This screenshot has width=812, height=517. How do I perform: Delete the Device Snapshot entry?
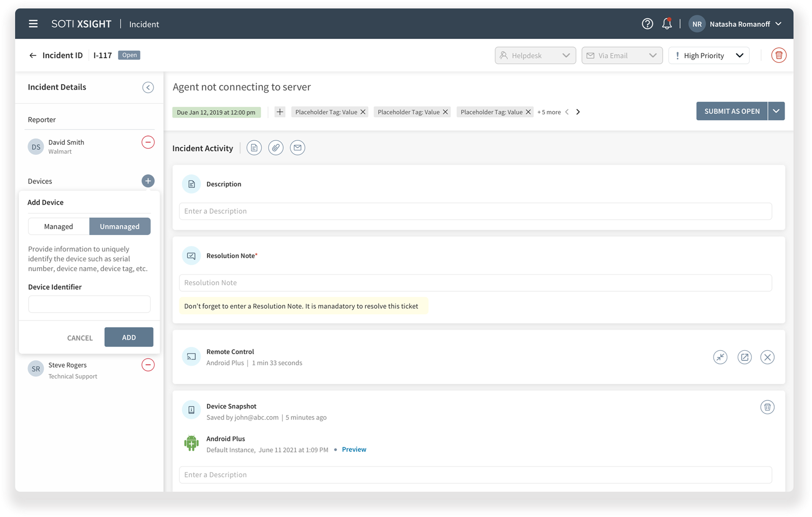767,407
